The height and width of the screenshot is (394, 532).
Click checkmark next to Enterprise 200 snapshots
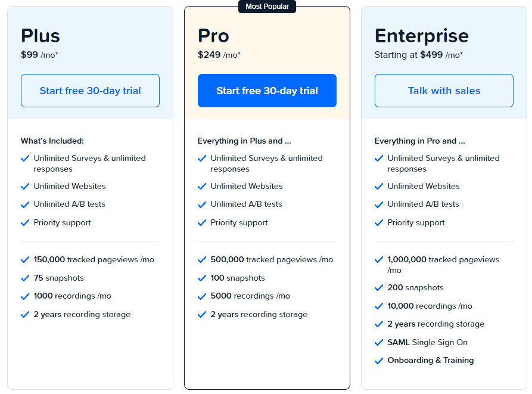pos(379,288)
